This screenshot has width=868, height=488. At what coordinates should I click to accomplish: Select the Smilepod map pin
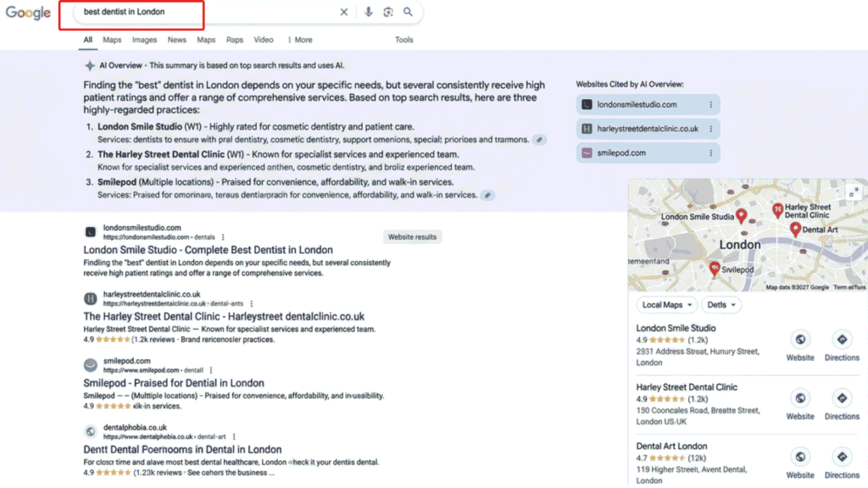coord(715,269)
